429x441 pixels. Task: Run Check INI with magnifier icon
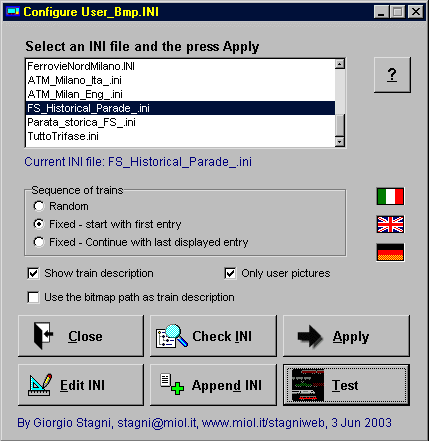[213, 336]
